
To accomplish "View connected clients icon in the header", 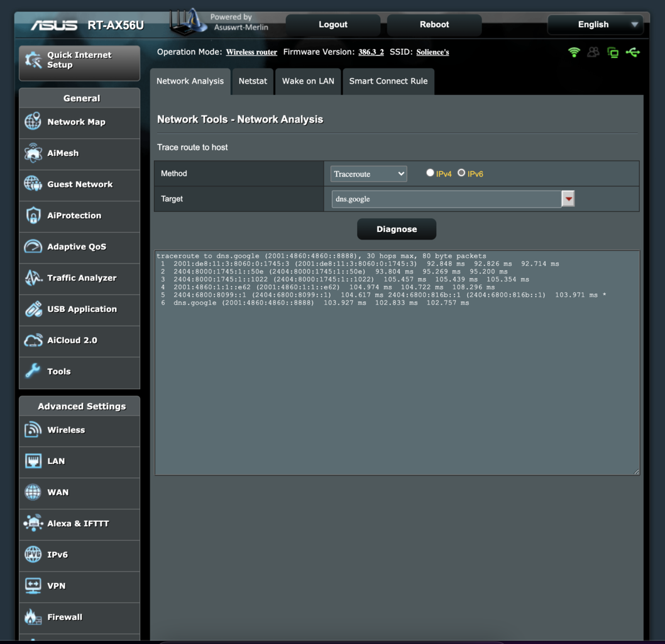I will pos(593,52).
